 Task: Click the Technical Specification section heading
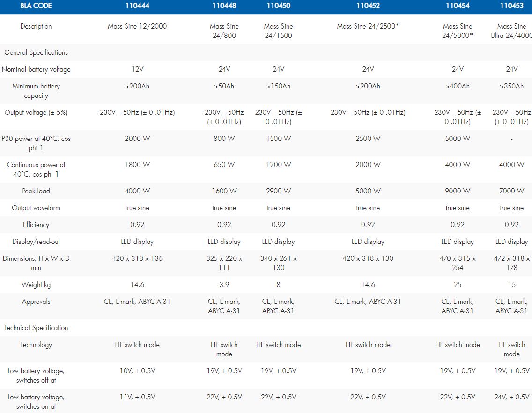[36, 328]
